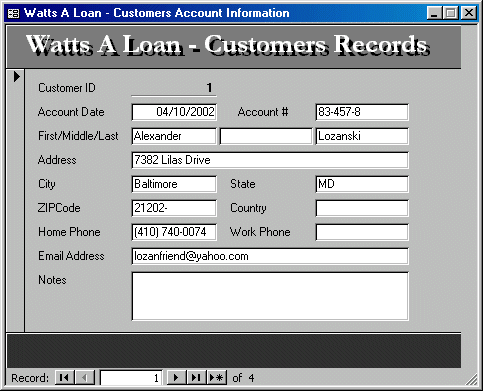The image size is (483, 391).
Task: Click the window resize grip
Action: pos(471,380)
